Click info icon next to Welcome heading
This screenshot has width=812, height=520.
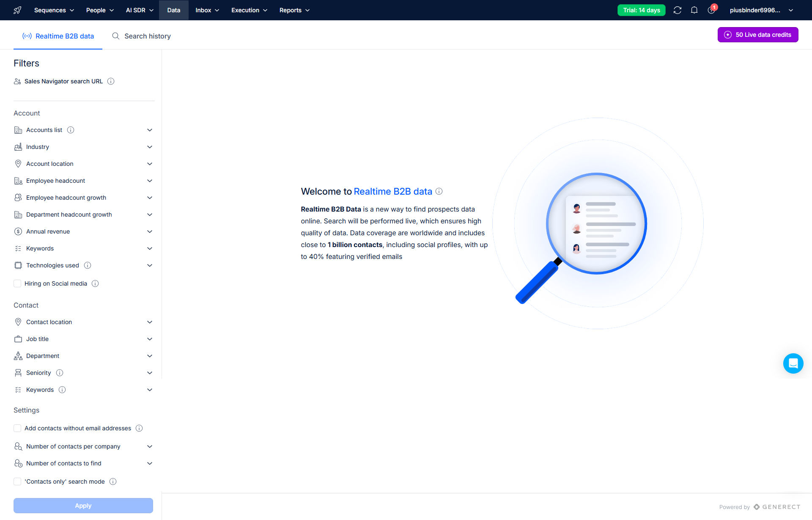pyautogui.click(x=439, y=191)
